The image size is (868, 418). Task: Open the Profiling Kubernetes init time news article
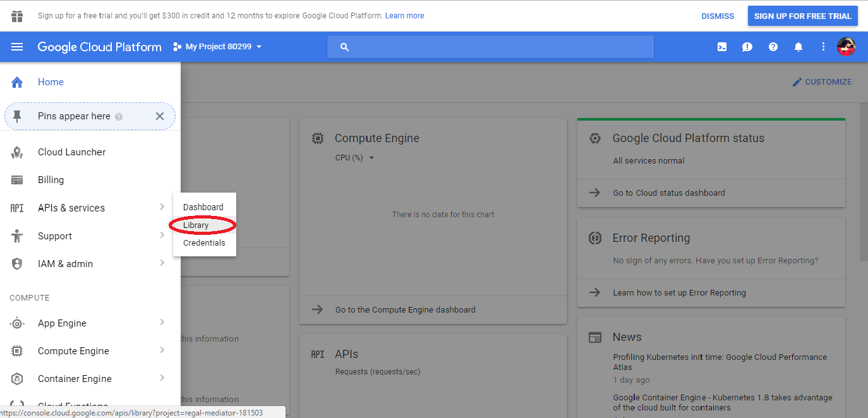[x=720, y=362]
